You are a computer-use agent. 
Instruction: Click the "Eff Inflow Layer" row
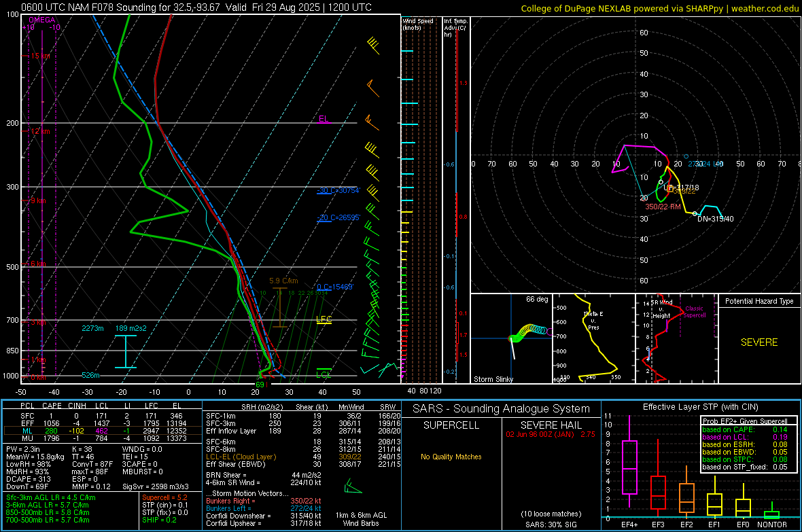303,431
